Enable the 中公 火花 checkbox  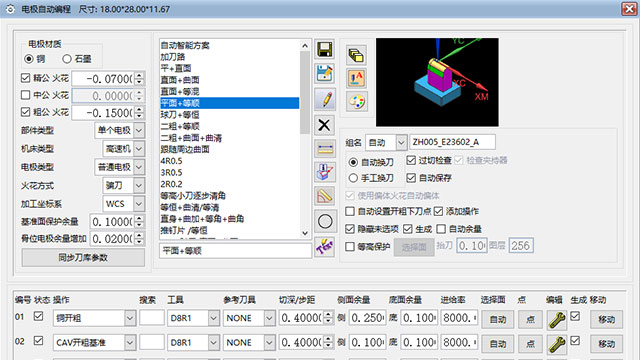pos(26,95)
